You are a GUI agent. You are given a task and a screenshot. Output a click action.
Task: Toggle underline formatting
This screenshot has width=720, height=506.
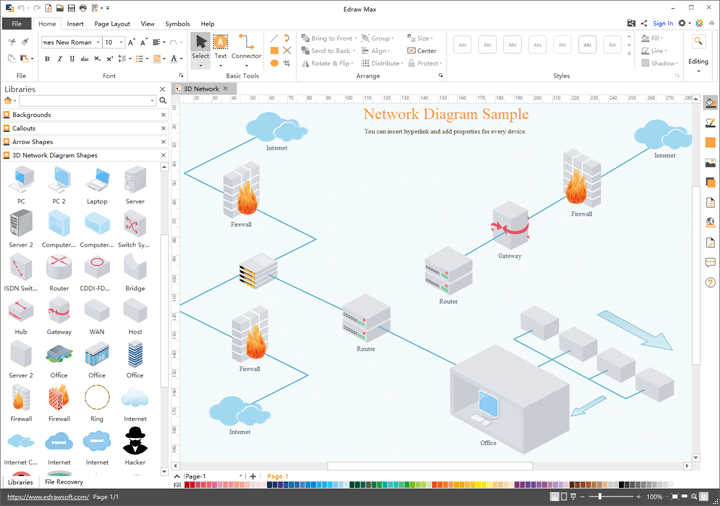(72, 59)
